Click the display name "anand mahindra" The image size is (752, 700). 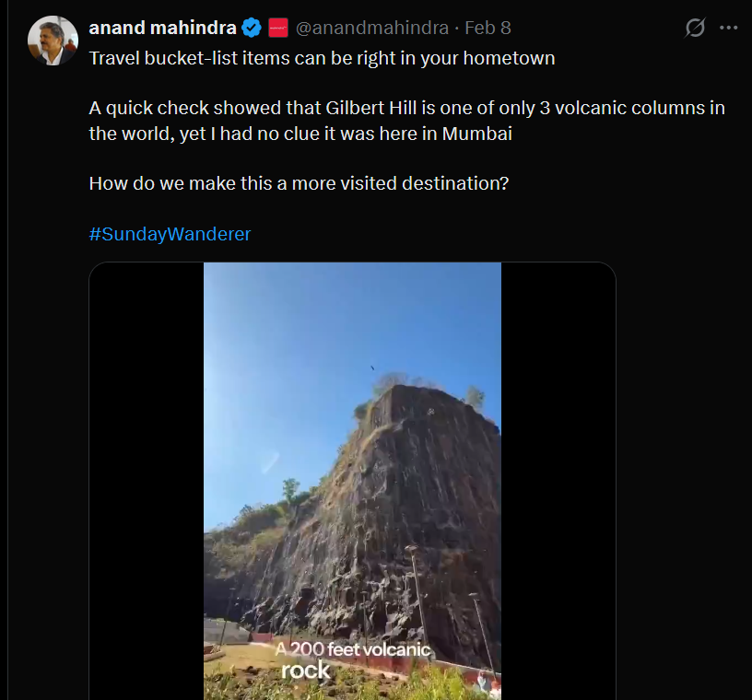click(162, 28)
